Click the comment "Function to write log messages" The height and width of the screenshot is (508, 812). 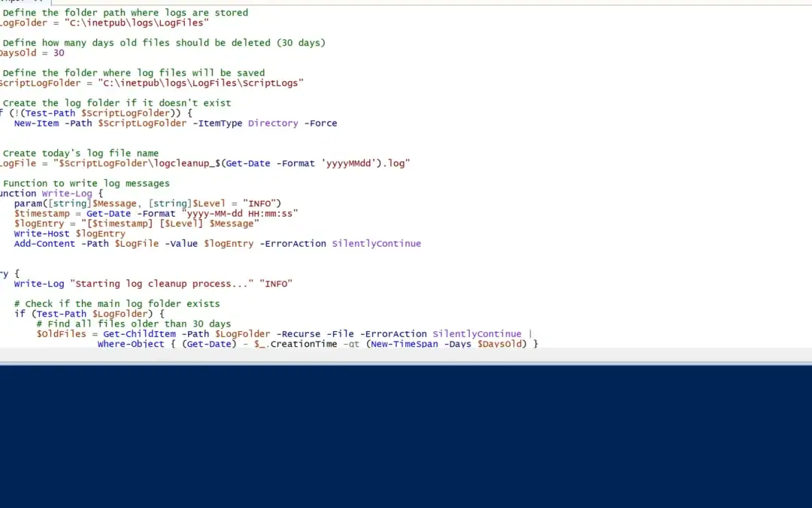coord(86,183)
